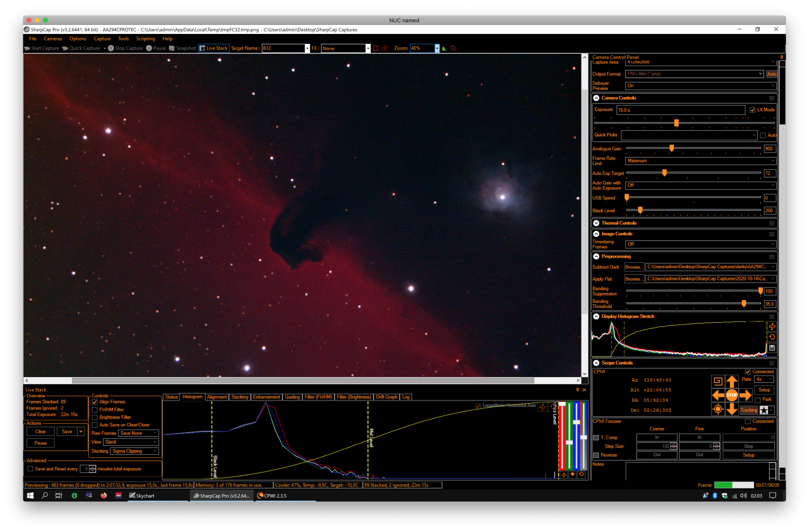Open the Stacking Sigma Clipping dropdown
The image size is (809, 532).
tap(134, 451)
